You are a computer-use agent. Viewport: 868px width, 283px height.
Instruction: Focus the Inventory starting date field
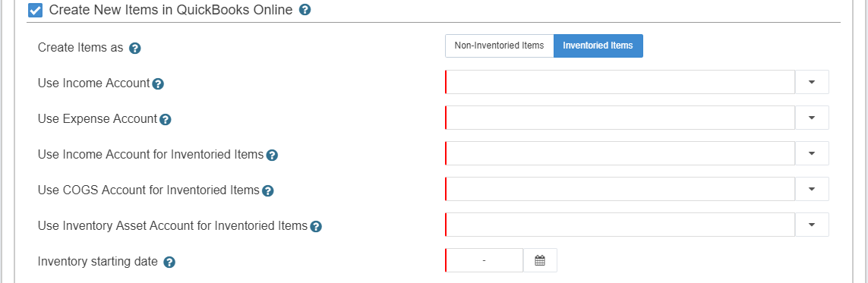485,260
